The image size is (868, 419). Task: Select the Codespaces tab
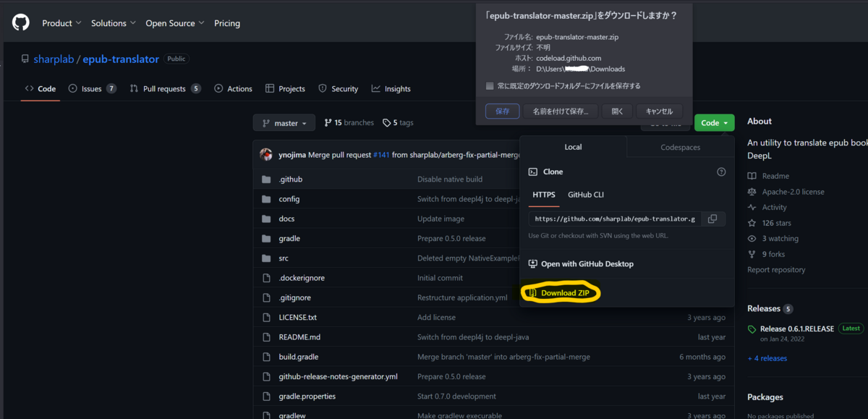[680, 147]
